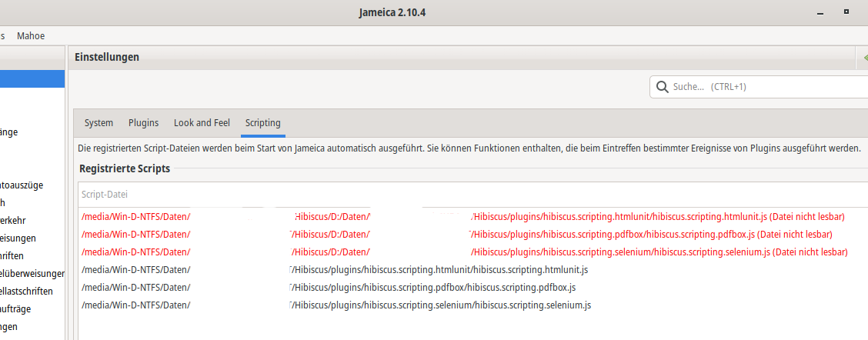The height and width of the screenshot is (340, 868).
Task: Open sidebar item ending in 'hriften'
Action: pos(12,256)
